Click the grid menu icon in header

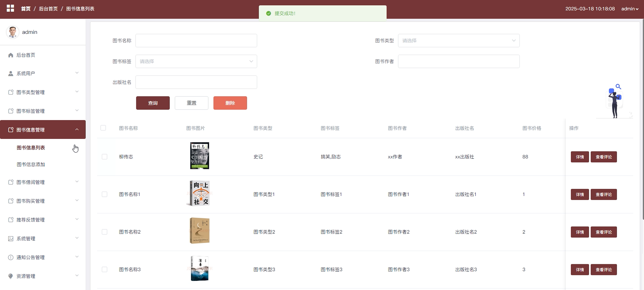point(10,8)
